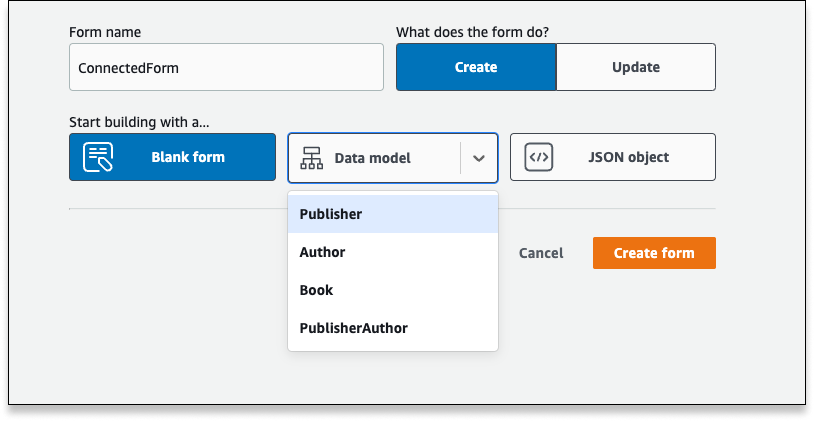Click the orange Create form button
This screenshot has height=421, width=814.
[654, 253]
